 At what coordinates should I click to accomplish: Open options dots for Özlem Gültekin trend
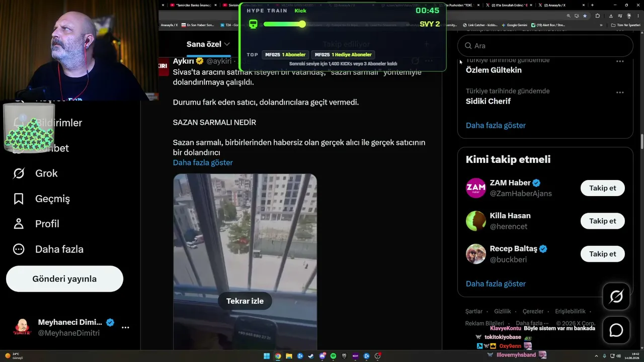[620, 61]
